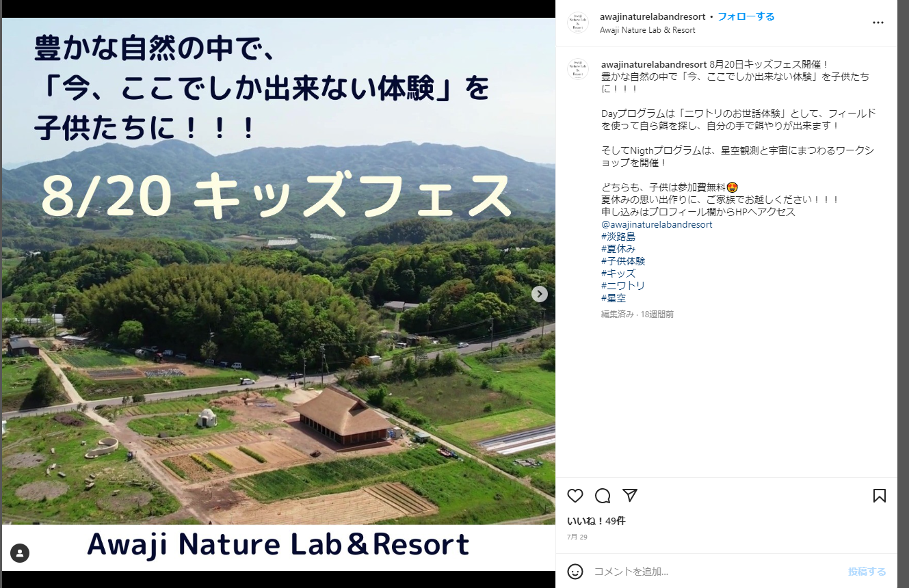Screen dimensions: 909x588
Task: Focus the コメントを追加 comment field
Action: click(717, 572)
